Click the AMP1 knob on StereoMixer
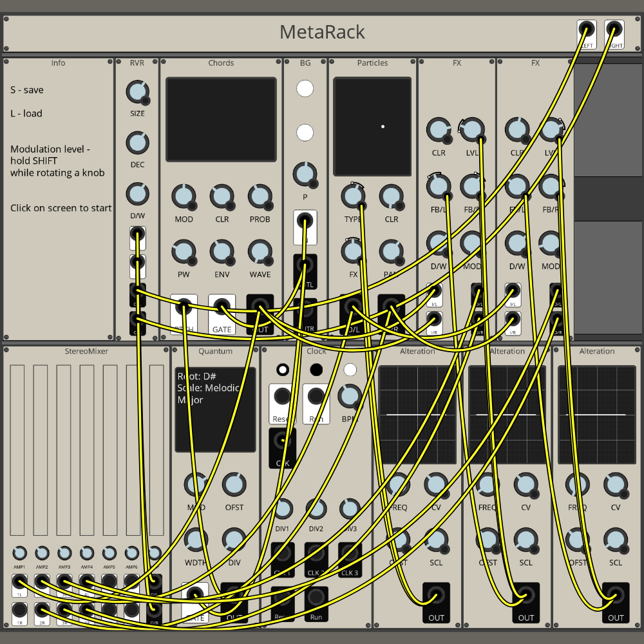644x644 pixels. coord(19,553)
